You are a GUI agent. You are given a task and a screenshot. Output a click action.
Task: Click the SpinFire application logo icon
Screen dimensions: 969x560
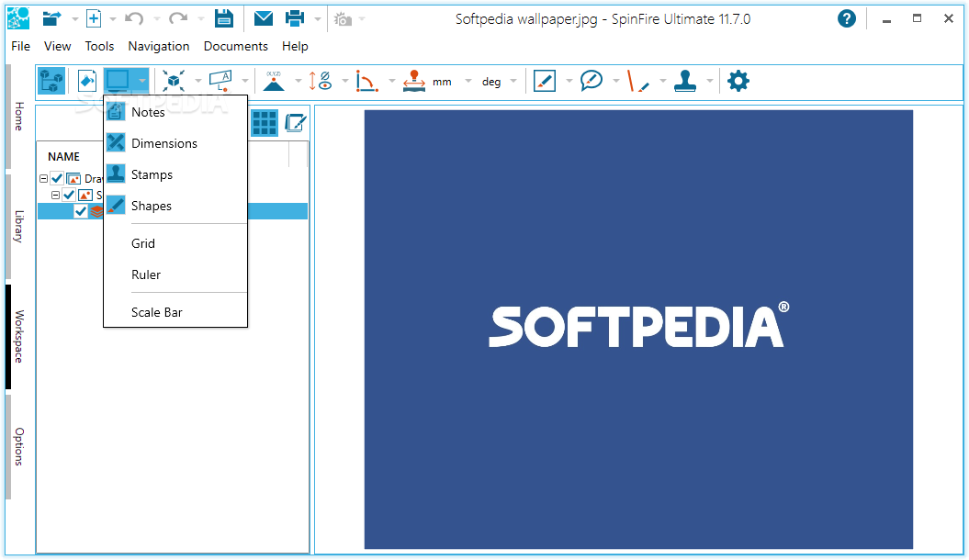click(x=18, y=18)
